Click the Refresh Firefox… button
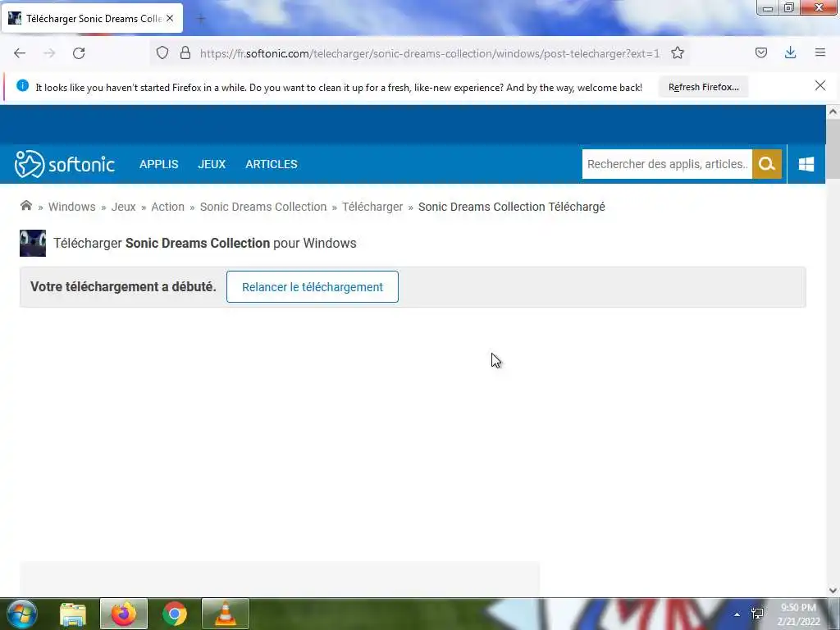 pos(703,87)
